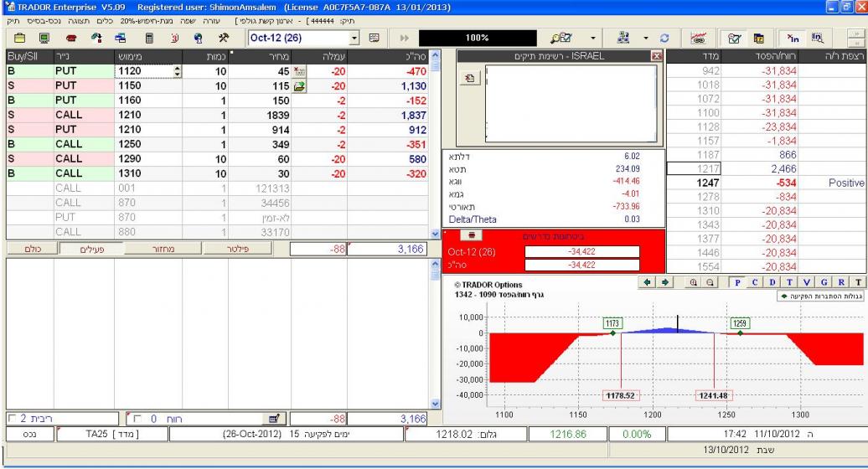Click the מחזור button
This screenshot has width=868, height=469.
click(x=163, y=249)
